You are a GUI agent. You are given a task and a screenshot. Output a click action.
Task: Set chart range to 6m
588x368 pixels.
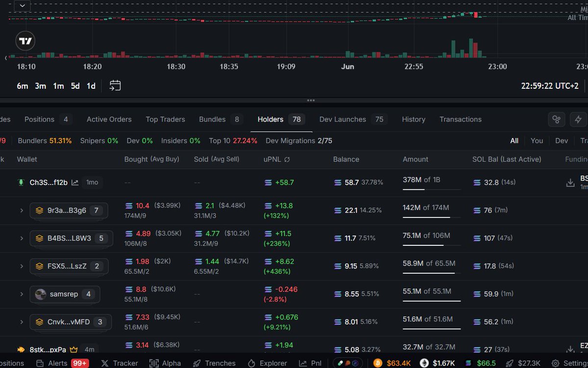23,86
